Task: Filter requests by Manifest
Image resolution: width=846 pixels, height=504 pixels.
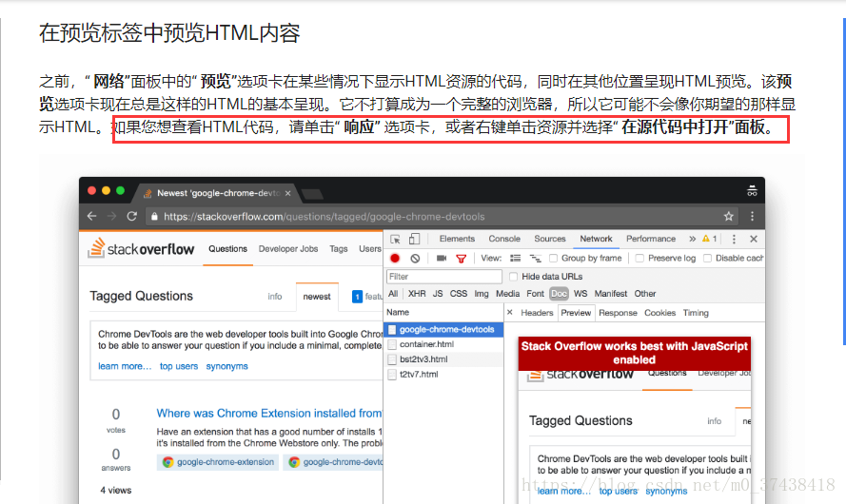Action: [x=611, y=294]
